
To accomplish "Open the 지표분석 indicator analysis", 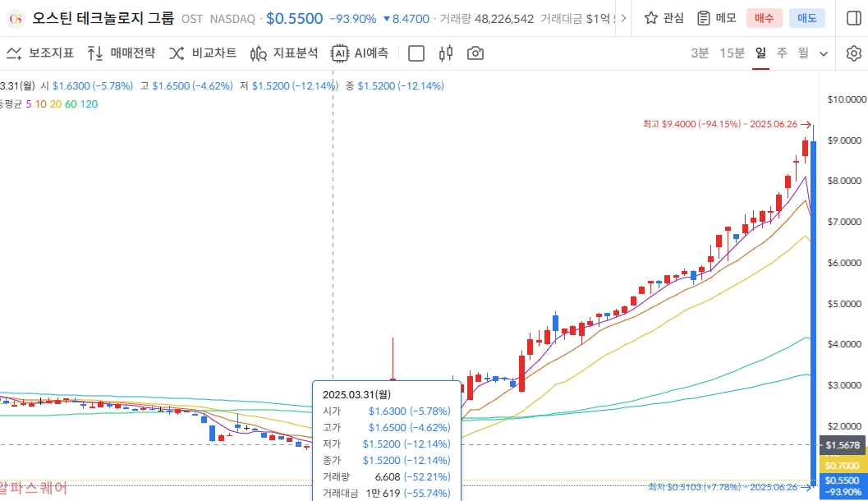I will coord(284,53).
